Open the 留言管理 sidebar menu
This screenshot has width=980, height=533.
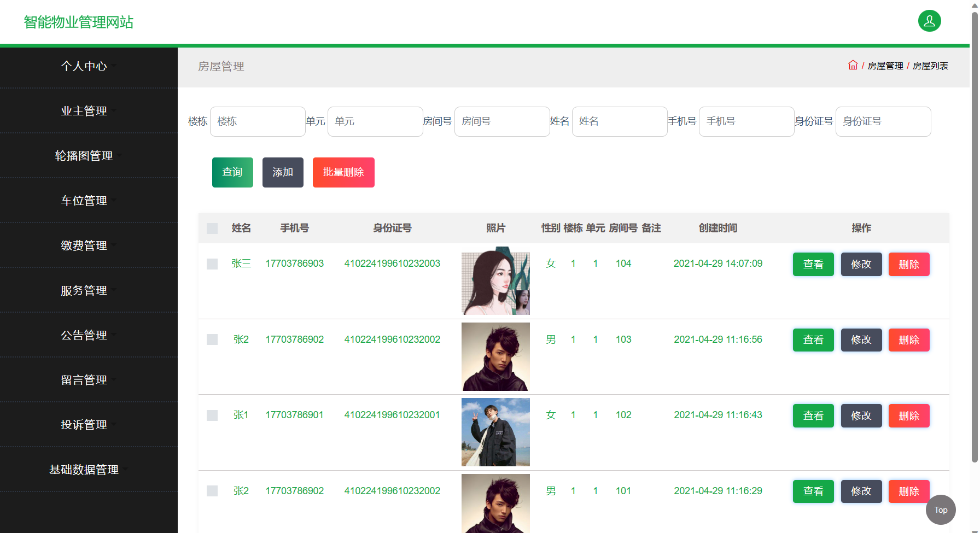point(89,380)
